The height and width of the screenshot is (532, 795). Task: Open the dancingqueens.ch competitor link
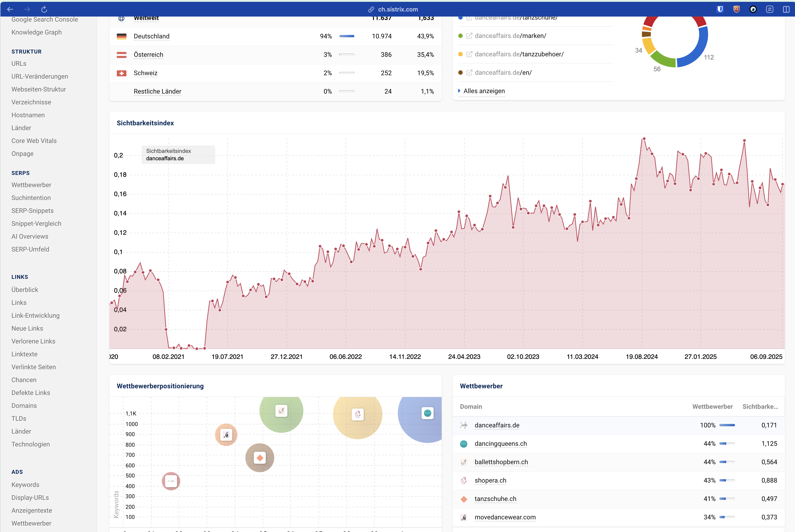tap(500, 444)
